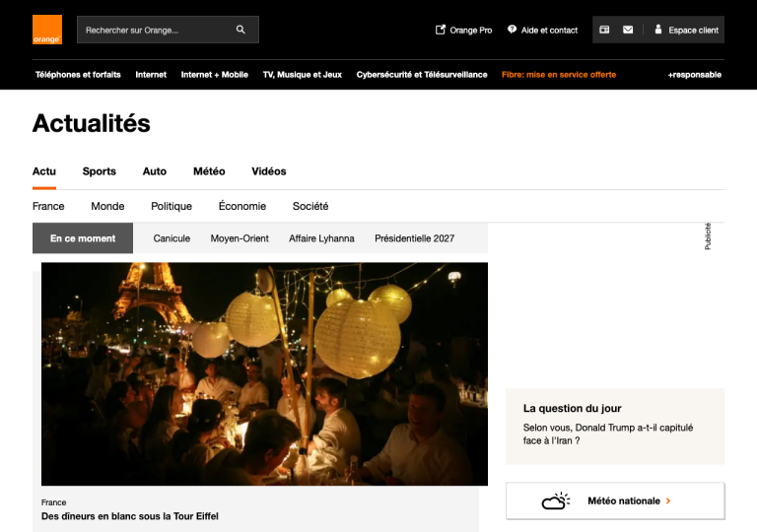Image resolution: width=757 pixels, height=532 pixels.
Task: Open the mail envelope icon
Action: coord(628,30)
